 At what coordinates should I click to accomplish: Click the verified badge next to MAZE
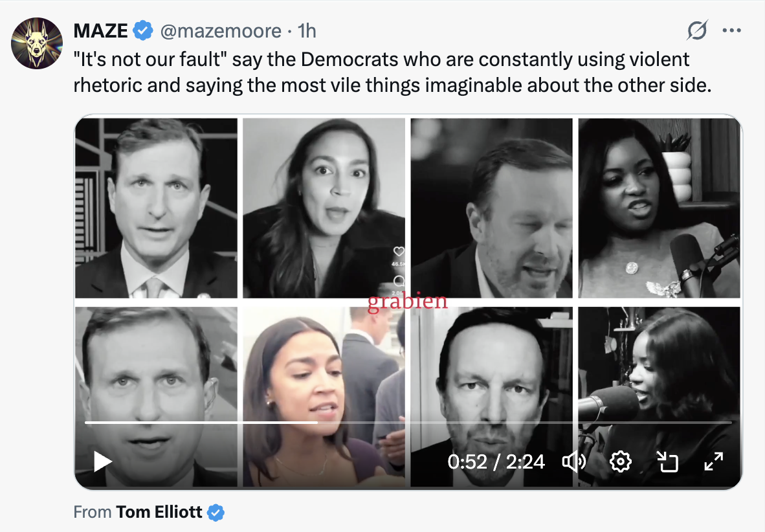click(142, 30)
